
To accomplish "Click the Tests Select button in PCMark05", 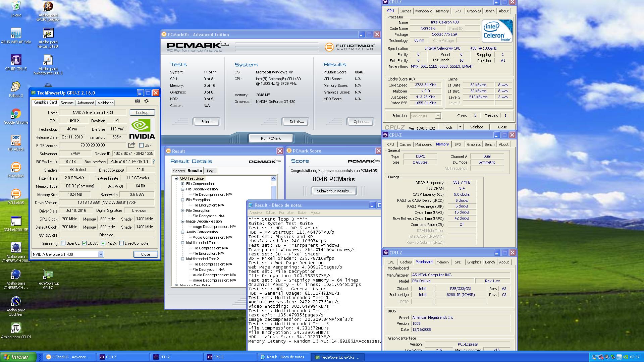I will tap(208, 122).
